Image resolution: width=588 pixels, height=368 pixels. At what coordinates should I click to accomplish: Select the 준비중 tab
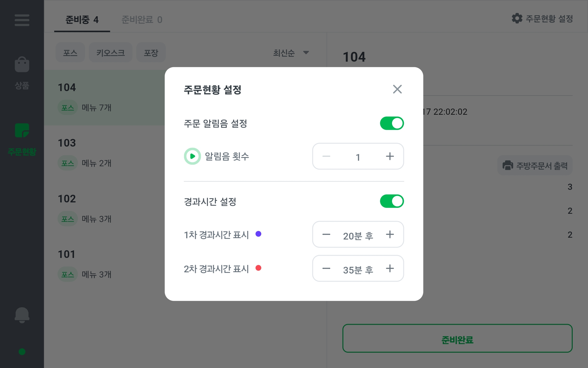point(82,20)
